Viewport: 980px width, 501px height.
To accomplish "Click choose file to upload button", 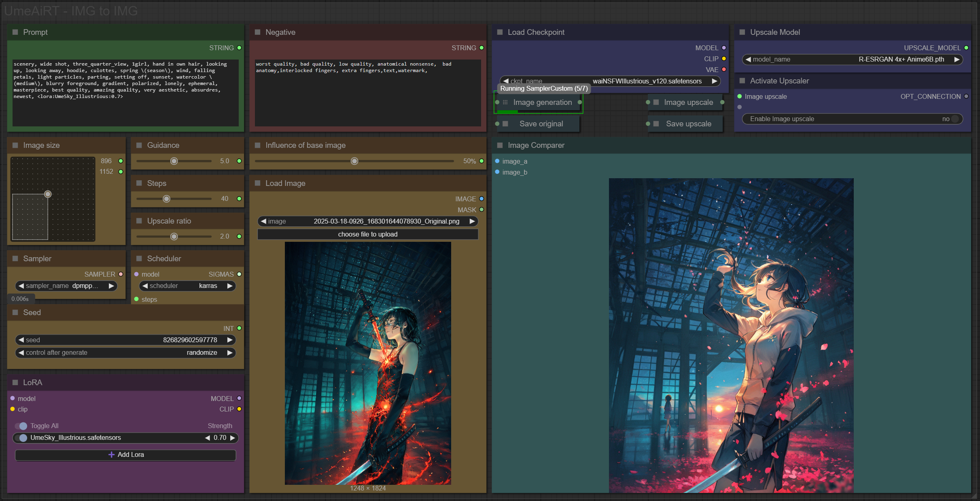I will coord(367,234).
